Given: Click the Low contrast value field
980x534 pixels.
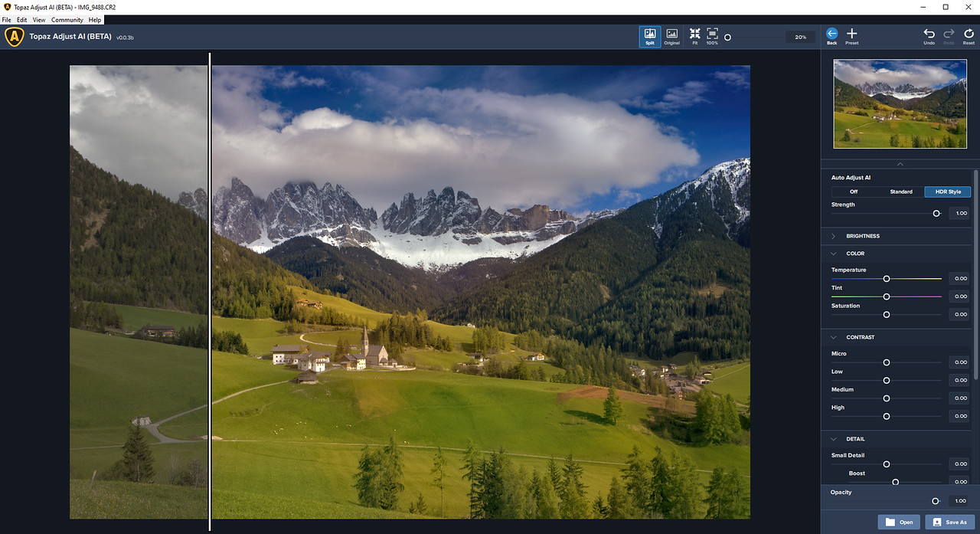Looking at the screenshot, I should point(960,380).
